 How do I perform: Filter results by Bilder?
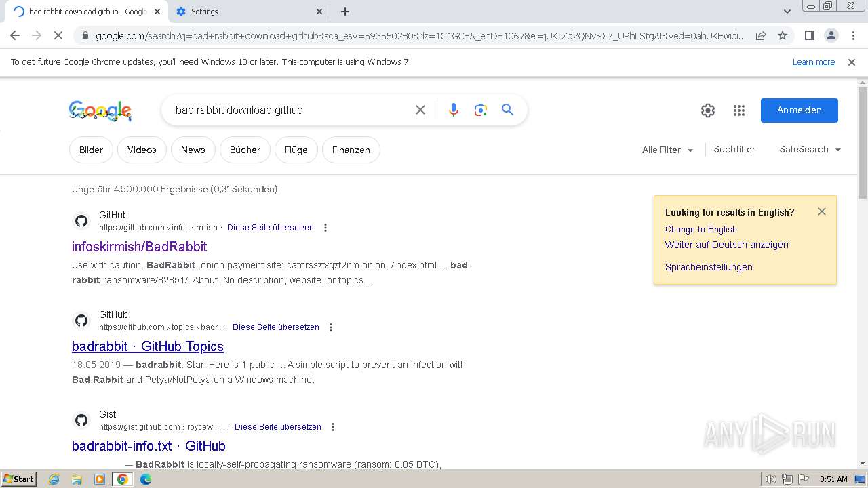coord(91,150)
